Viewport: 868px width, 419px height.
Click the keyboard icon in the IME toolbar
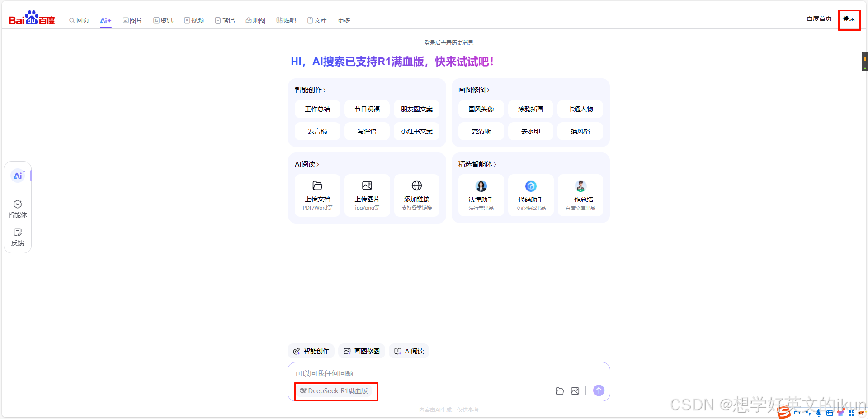pyautogui.click(x=830, y=413)
